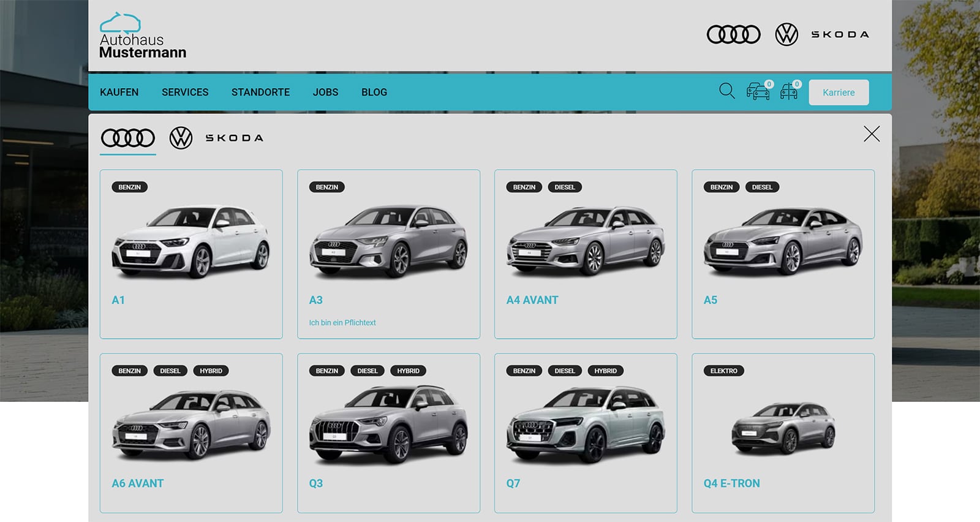The image size is (980, 522).
Task: Click the Audi Q3 car image
Action: point(388,425)
